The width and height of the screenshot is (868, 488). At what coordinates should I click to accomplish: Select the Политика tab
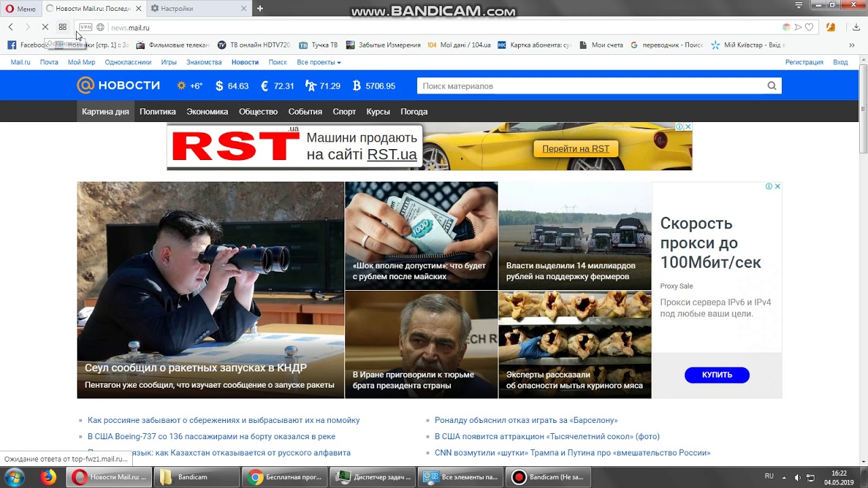pyautogui.click(x=157, y=112)
